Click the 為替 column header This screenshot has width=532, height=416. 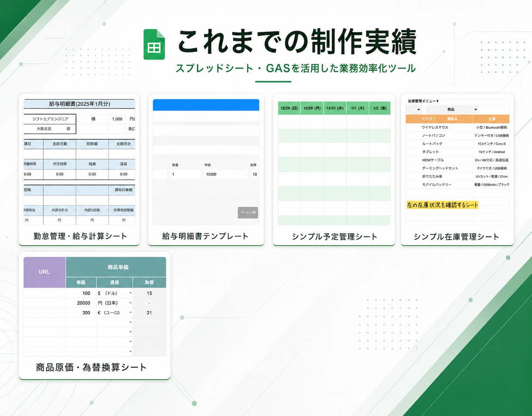tap(150, 282)
